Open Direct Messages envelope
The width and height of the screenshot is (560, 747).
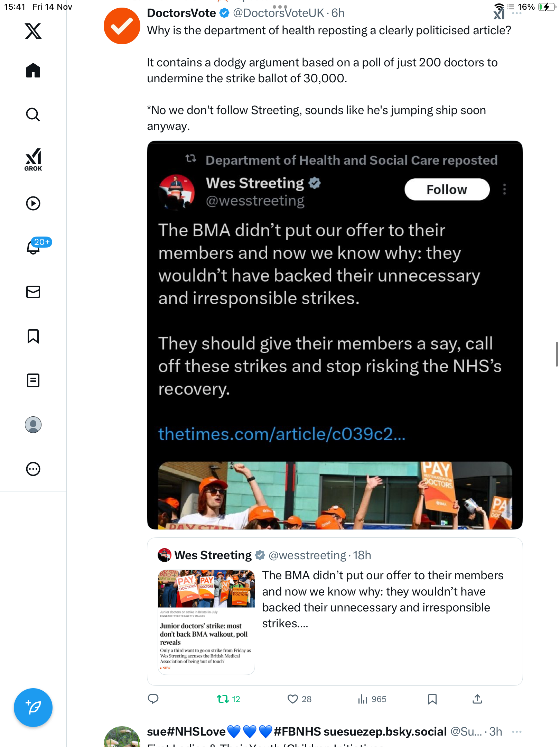click(33, 292)
